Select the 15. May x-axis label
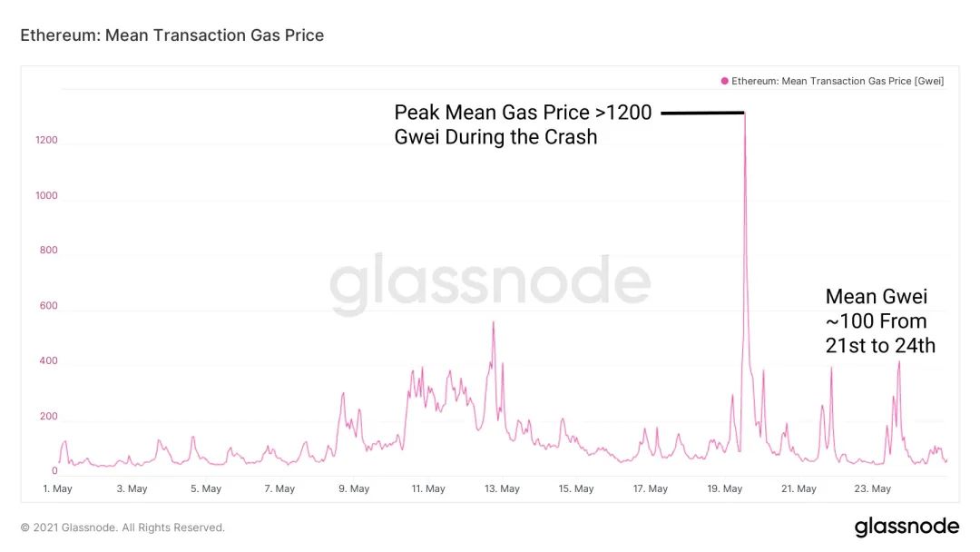Screen dimensions: 980x552 pos(576,488)
